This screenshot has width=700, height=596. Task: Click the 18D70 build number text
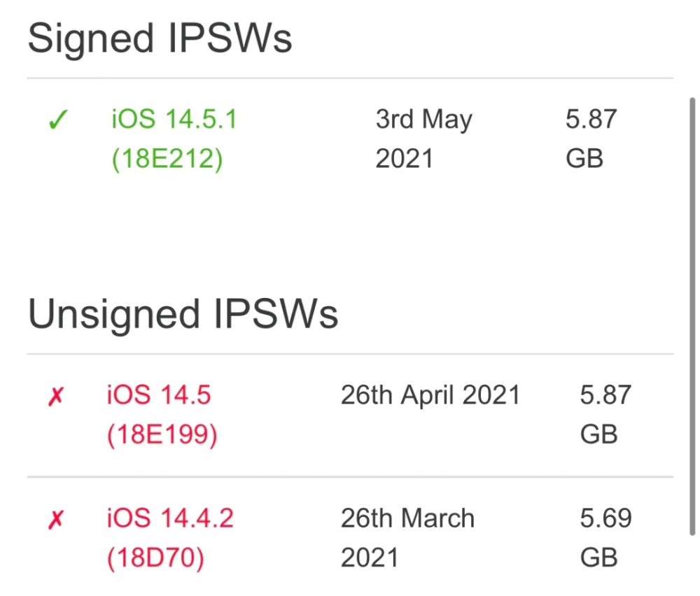(155, 558)
